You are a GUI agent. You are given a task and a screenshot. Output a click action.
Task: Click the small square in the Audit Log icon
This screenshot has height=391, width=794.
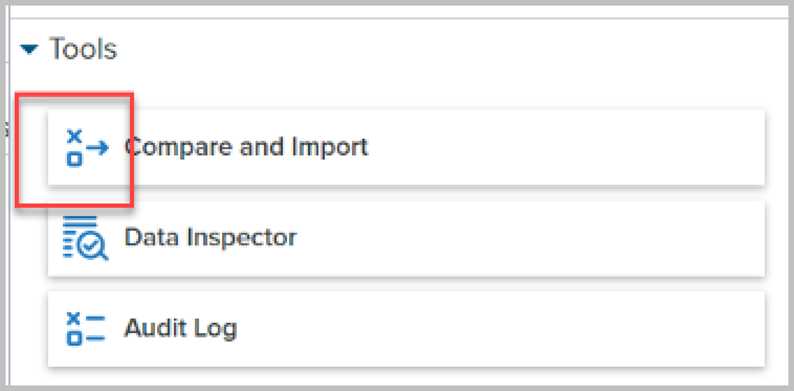point(74,339)
